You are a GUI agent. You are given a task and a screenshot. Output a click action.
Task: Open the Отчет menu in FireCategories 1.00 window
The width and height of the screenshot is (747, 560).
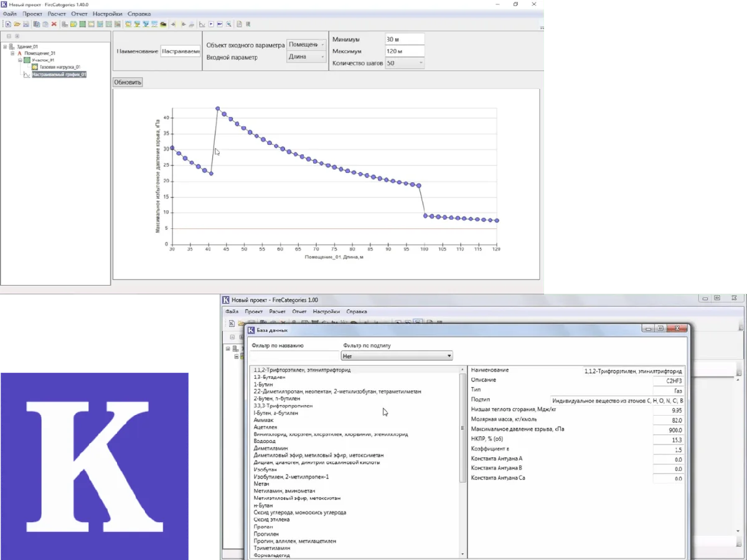tap(299, 311)
